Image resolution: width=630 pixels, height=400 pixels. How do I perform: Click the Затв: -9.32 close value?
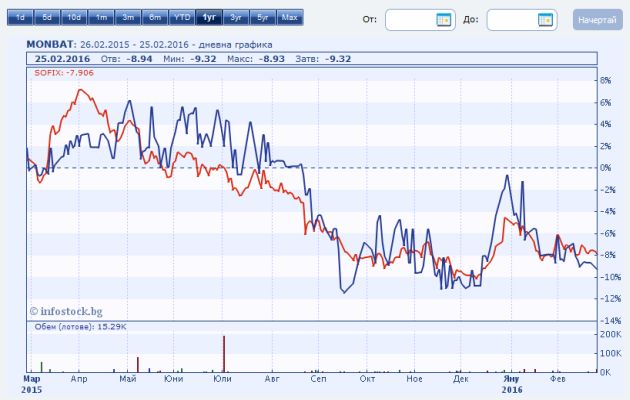[323, 59]
